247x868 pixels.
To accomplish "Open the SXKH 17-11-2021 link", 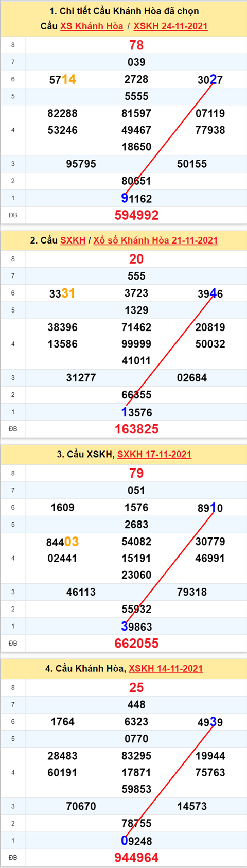I will point(154,454).
